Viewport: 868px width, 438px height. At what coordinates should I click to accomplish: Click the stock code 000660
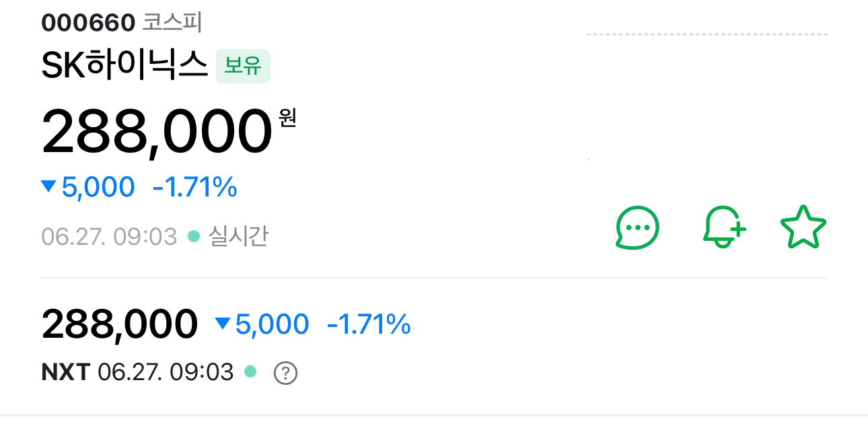pyautogui.click(x=88, y=23)
